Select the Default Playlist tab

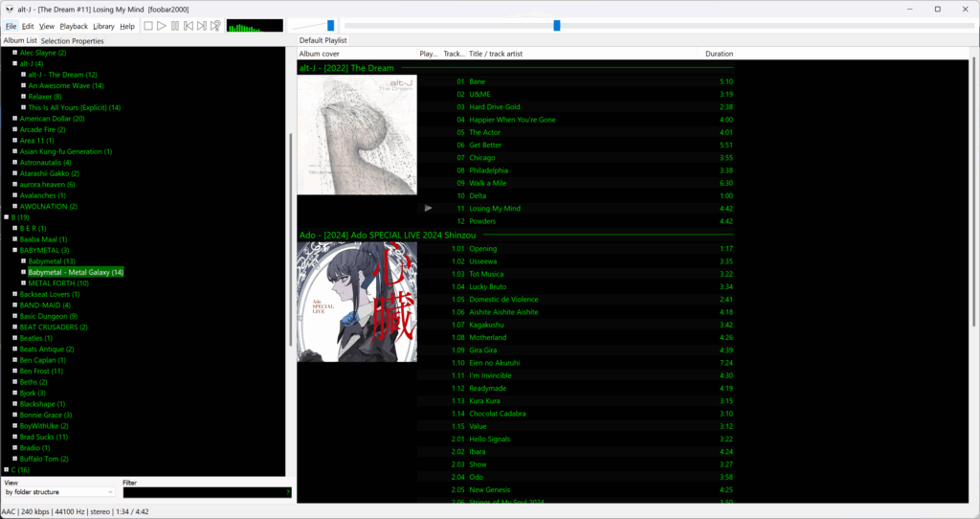coord(323,40)
